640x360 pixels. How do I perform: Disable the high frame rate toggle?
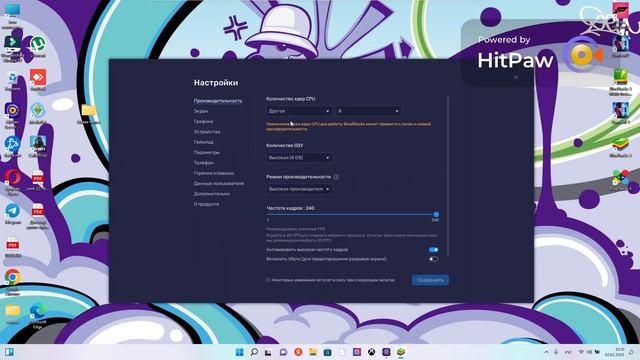433,249
